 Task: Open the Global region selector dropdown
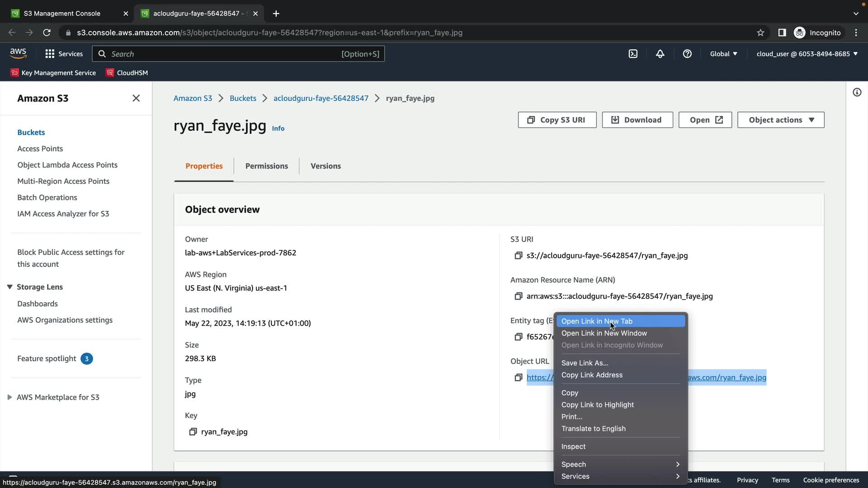point(723,54)
